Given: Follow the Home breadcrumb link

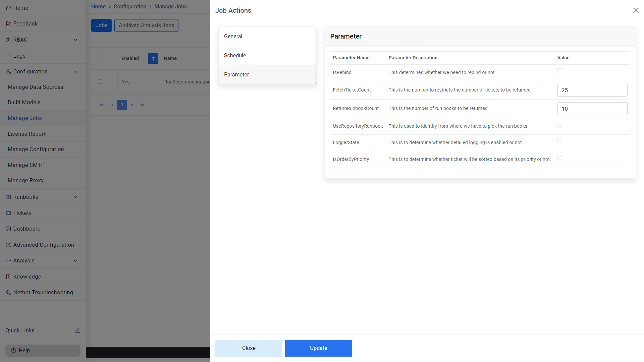Looking at the screenshot, I should (x=98, y=7).
